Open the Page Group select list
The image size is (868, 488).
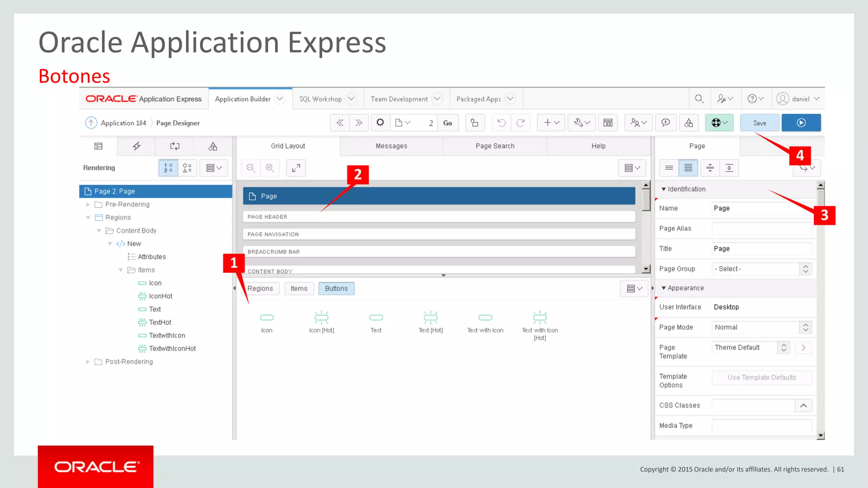pyautogui.click(x=762, y=269)
